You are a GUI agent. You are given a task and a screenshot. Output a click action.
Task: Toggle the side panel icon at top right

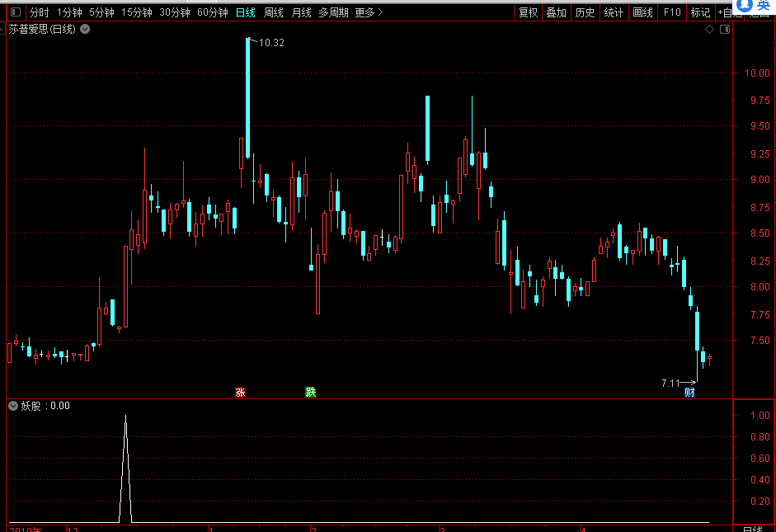[x=725, y=30]
